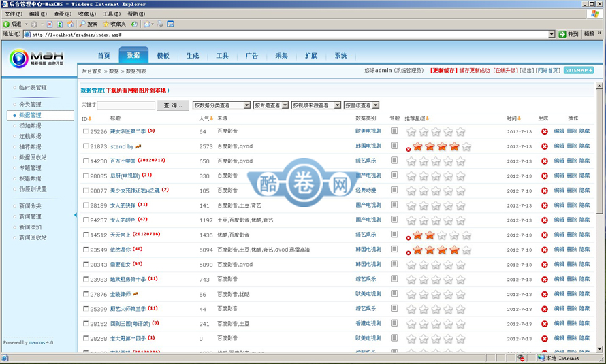606x364 pixels.
Task: Check the box for ID 28085
Action: (86, 176)
